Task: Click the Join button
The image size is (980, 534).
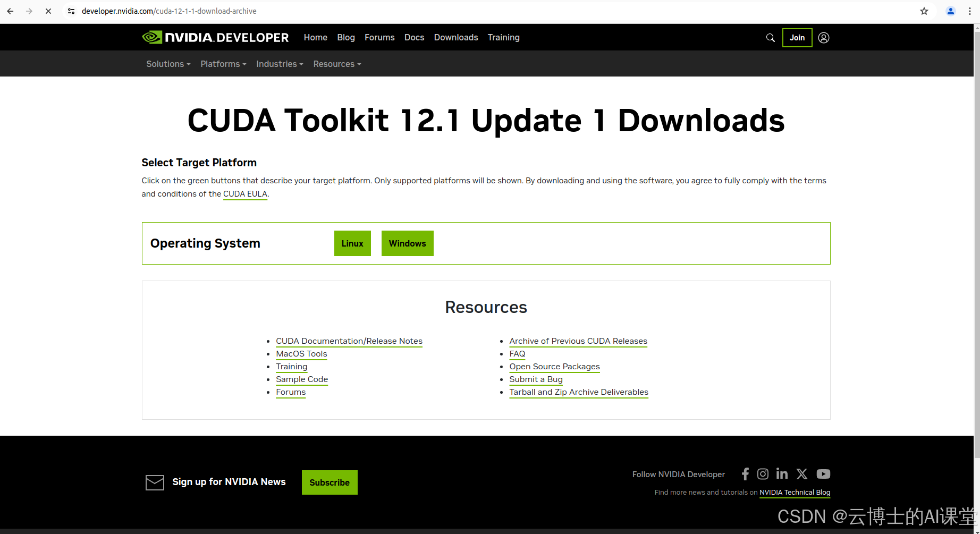Action: pyautogui.click(x=797, y=38)
